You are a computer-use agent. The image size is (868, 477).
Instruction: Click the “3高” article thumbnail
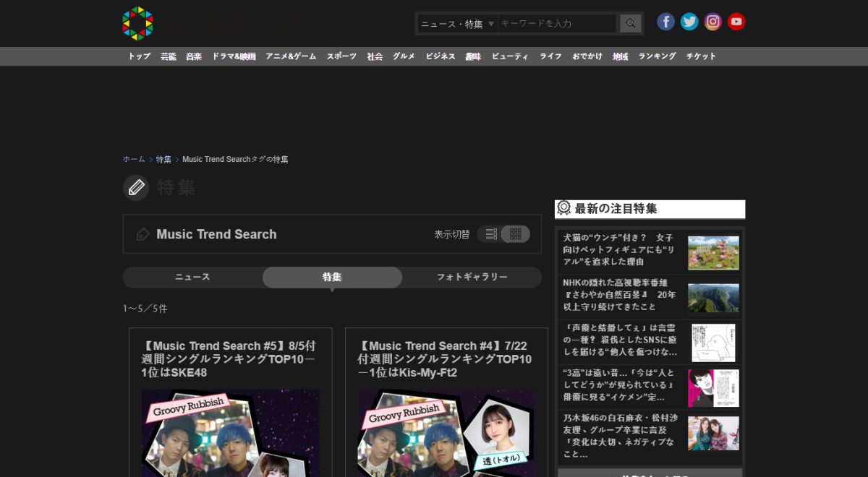click(713, 388)
